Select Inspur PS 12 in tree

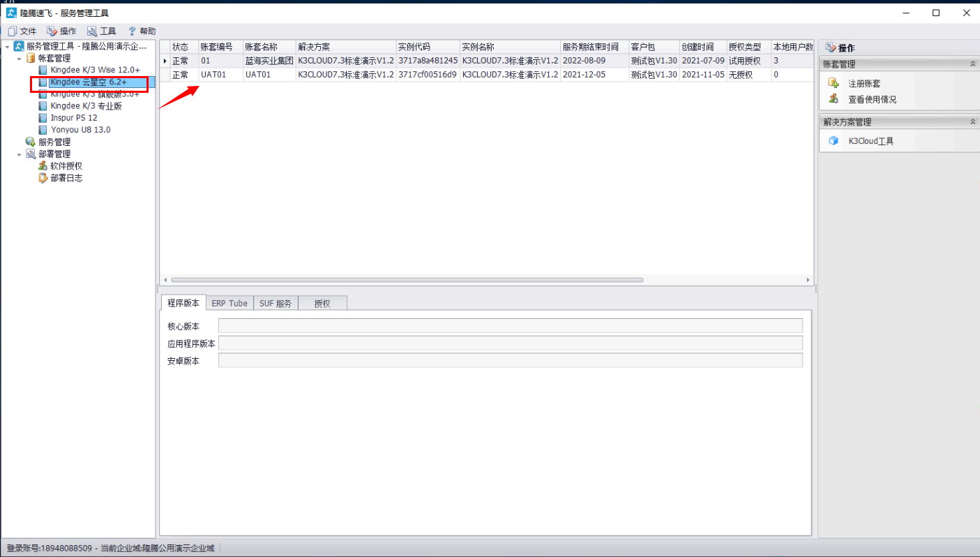tap(74, 118)
